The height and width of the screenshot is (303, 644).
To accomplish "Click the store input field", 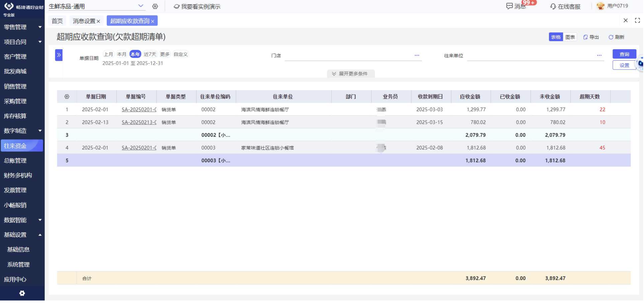I will [x=348, y=56].
